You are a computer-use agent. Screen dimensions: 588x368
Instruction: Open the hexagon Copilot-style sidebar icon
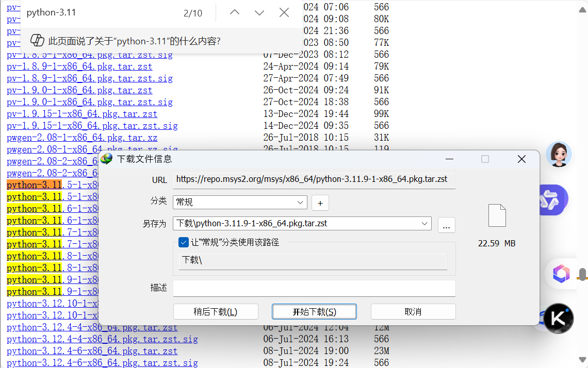[561, 274]
